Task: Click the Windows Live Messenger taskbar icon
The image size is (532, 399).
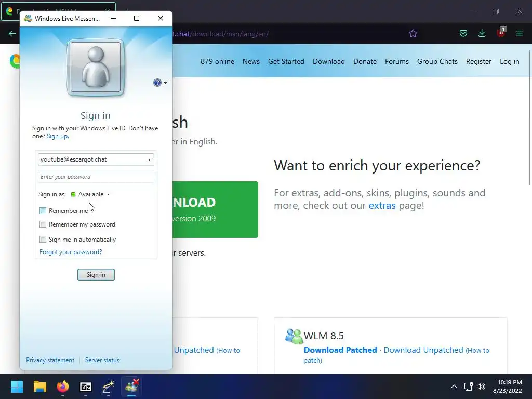Action: (x=131, y=387)
